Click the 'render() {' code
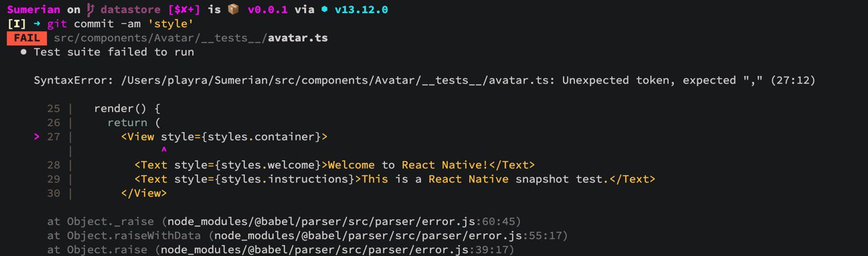Image resolution: width=868 pixels, height=256 pixels. [x=127, y=109]
